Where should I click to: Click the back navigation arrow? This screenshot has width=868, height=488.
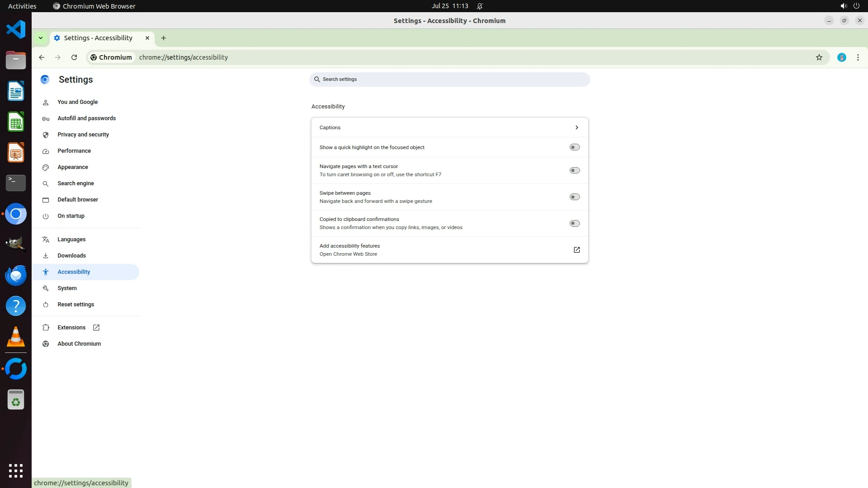[x=42, y=57]
